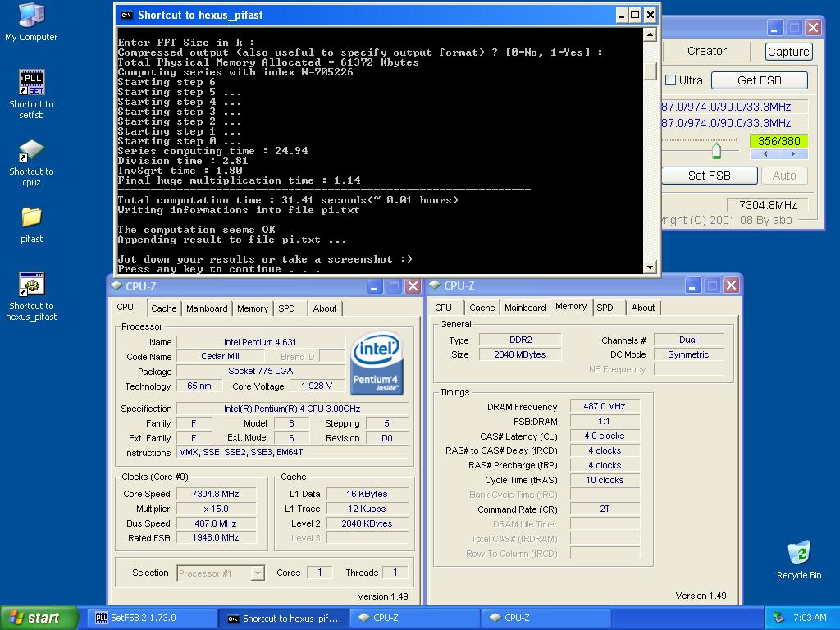The height and width of the screenshot is (630, 840).
Task: Click the command prompt title bar icon
Action: tap(127, 15)
